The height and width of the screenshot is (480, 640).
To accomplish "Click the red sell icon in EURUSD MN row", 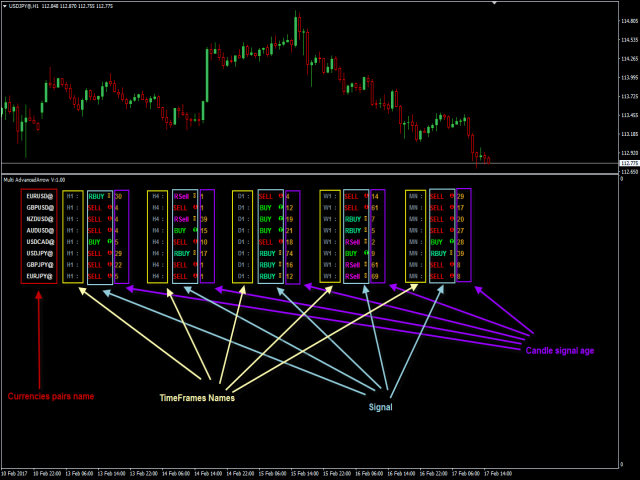I will coord(452,196).
